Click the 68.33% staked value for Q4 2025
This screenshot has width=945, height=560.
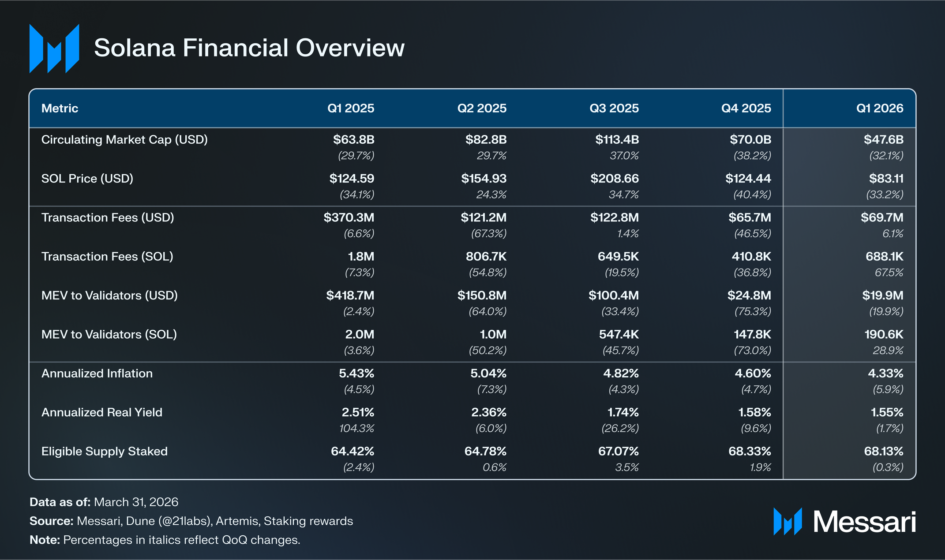[750, 451]
